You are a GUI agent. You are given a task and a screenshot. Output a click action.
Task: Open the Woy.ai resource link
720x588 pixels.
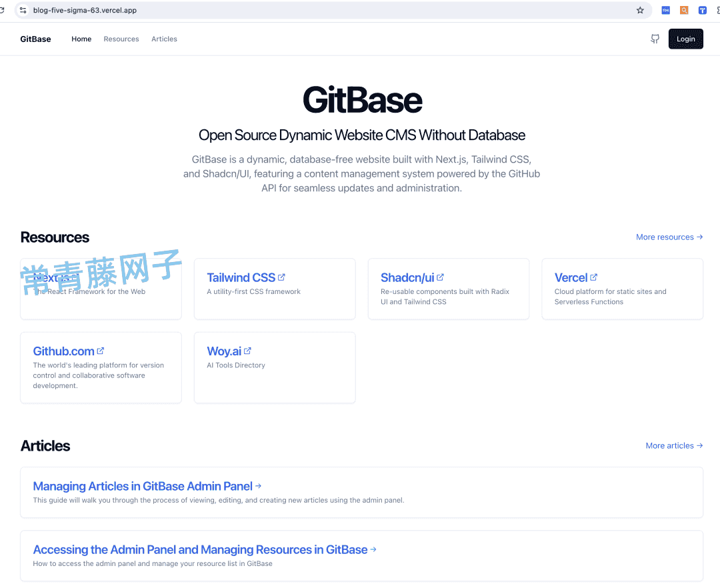click(x=229, y=351)
